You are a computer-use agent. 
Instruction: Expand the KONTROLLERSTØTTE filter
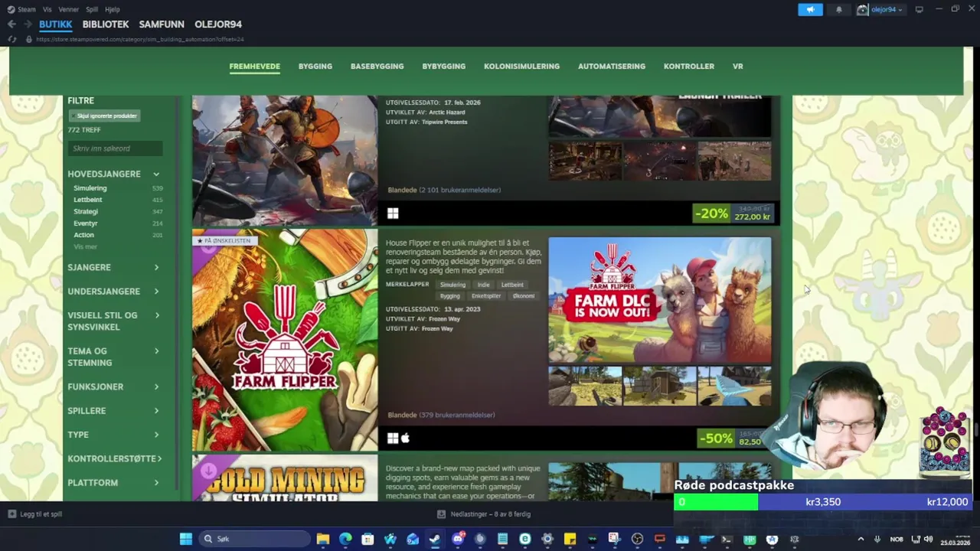coord(113,458)
